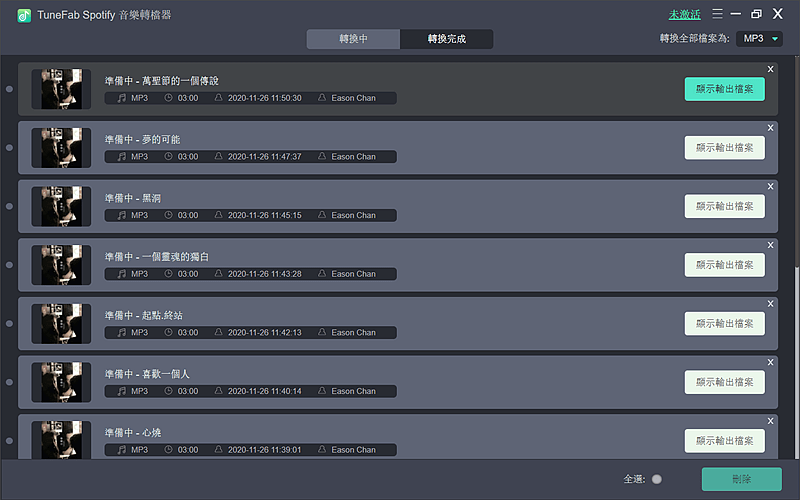Click the music note icon in 起點.終站 row
Viewport: 800px width, 500px height.
121,332
